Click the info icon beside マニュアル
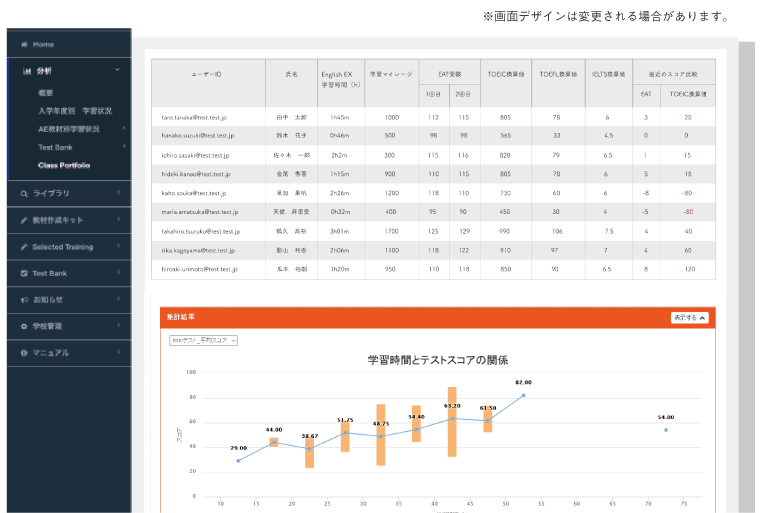This screenshot has height=513, width=770. pos(24,353)
